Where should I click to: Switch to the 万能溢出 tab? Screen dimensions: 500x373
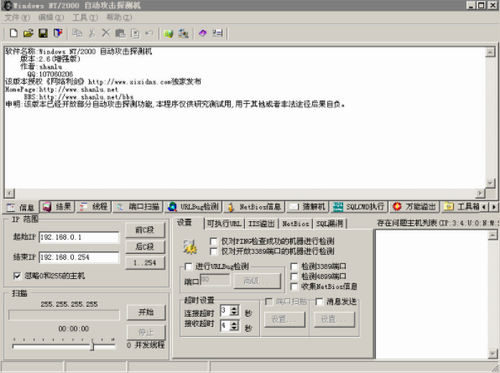[x=414, y=207]
